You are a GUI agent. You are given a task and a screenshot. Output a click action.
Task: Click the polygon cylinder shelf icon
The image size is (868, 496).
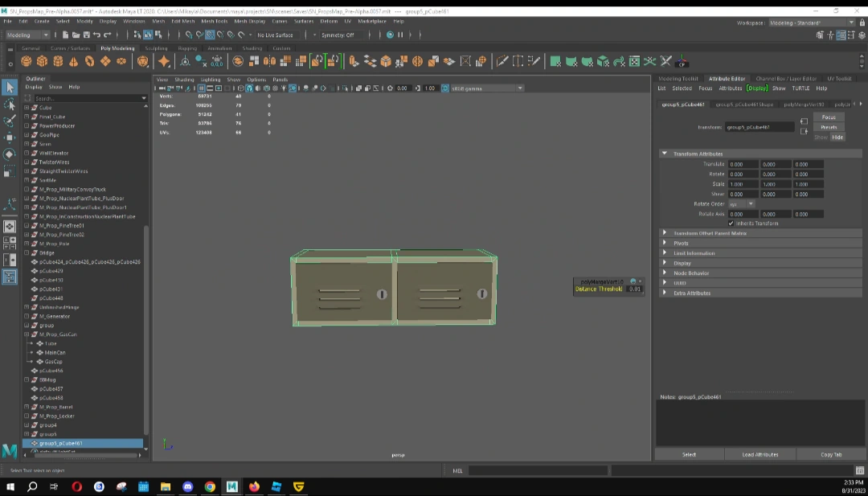coord(58,61)
